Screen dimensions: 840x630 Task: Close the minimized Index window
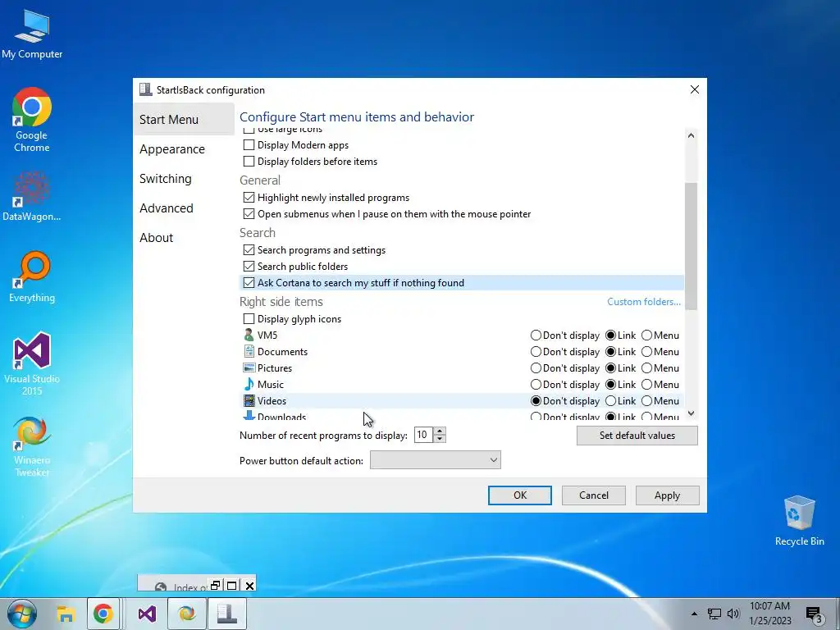tap(249, 586)
